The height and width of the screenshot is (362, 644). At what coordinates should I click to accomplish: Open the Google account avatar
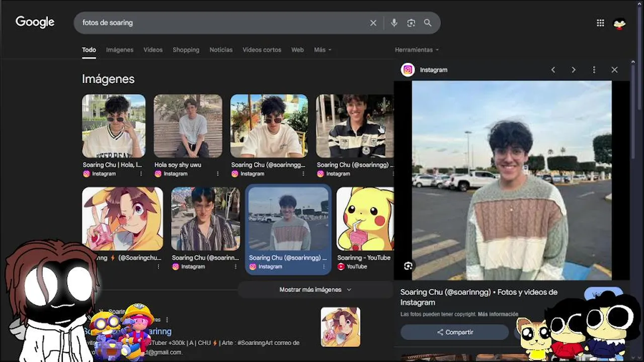pos(619,23)
